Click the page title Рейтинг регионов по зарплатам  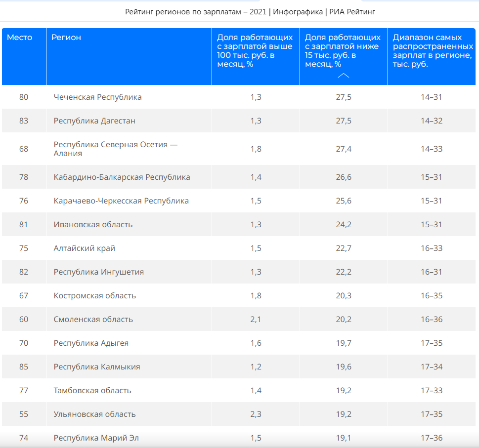250,11
